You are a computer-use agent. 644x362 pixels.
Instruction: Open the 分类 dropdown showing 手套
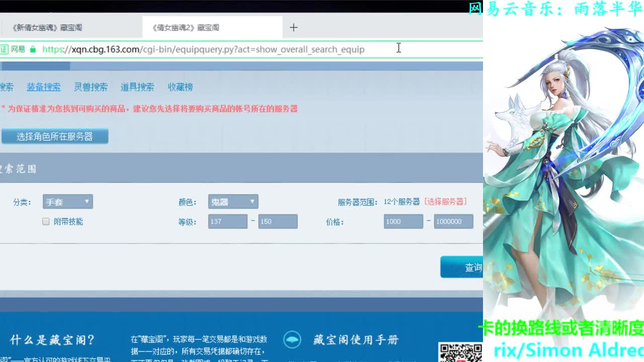point(67,201)
